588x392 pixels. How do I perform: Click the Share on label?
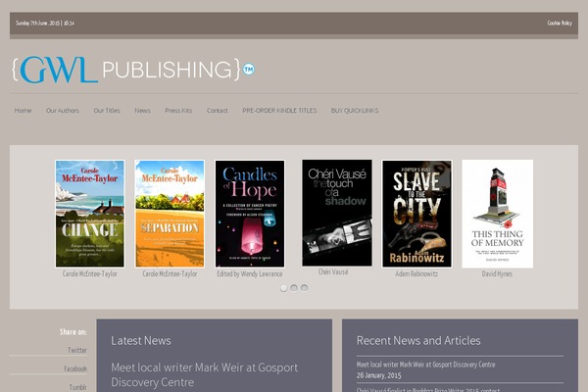click(73, 332)
